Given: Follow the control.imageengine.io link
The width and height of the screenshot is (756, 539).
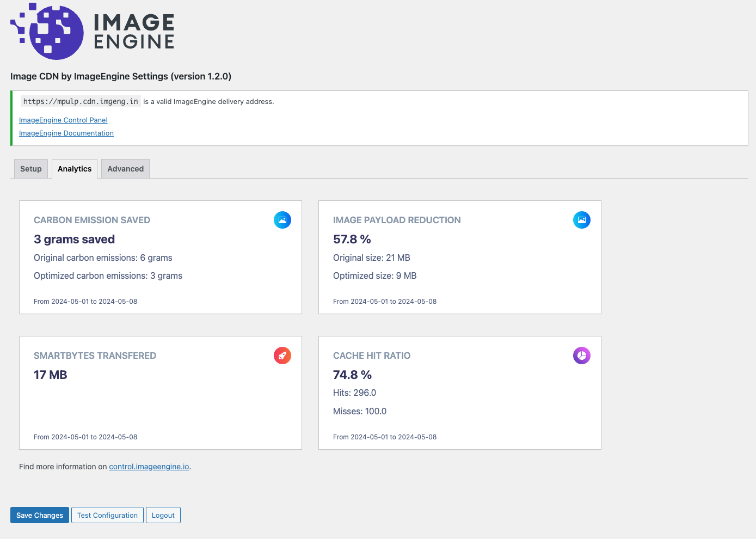Looking at the screenshot, I should (x=149, y=467).
